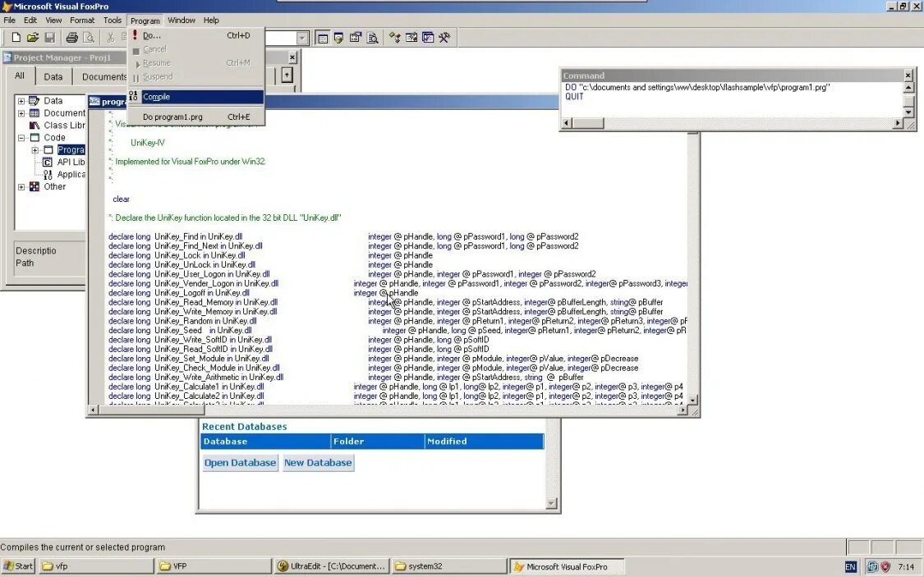Open the Object Browser toolbar icon

[411, 39]
